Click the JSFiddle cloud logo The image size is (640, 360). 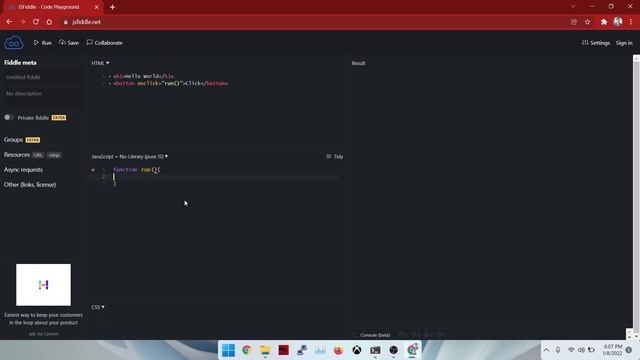[x=14, y=42]
